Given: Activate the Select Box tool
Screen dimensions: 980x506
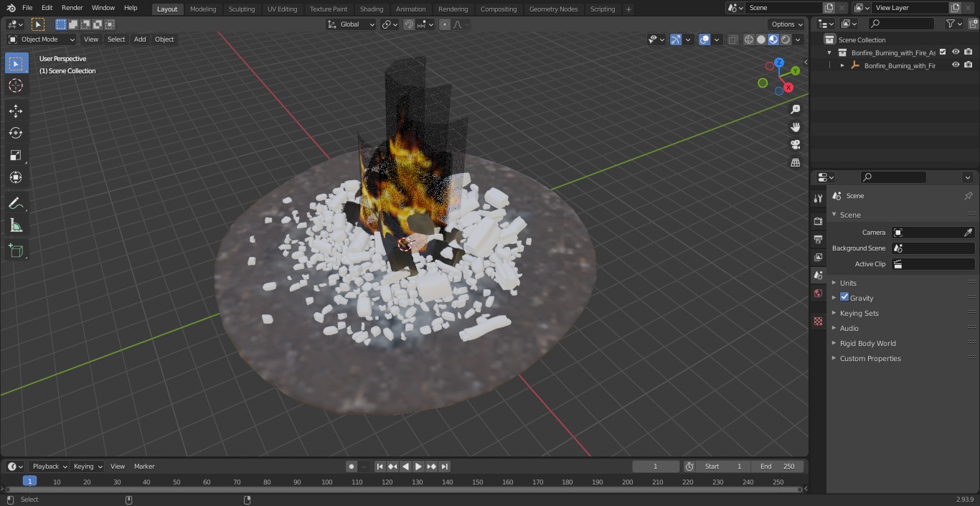Looking at the screenshot, I should tap(16, 63).
